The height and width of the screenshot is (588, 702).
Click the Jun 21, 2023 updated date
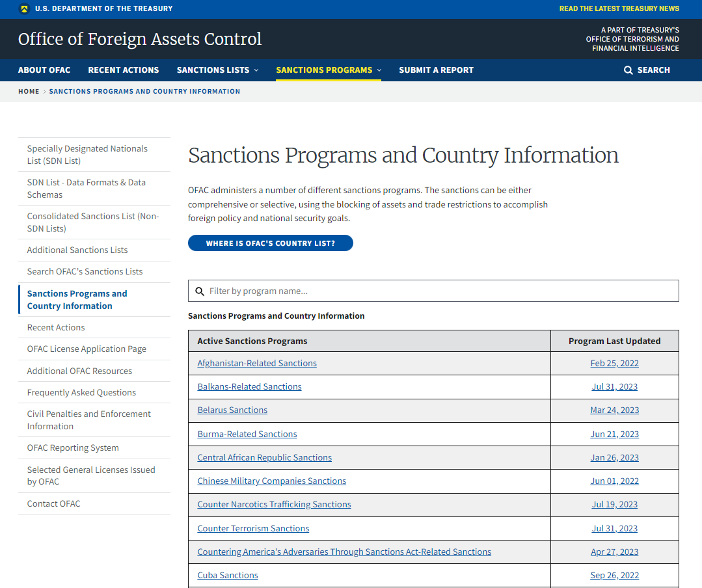click(614, 434)
